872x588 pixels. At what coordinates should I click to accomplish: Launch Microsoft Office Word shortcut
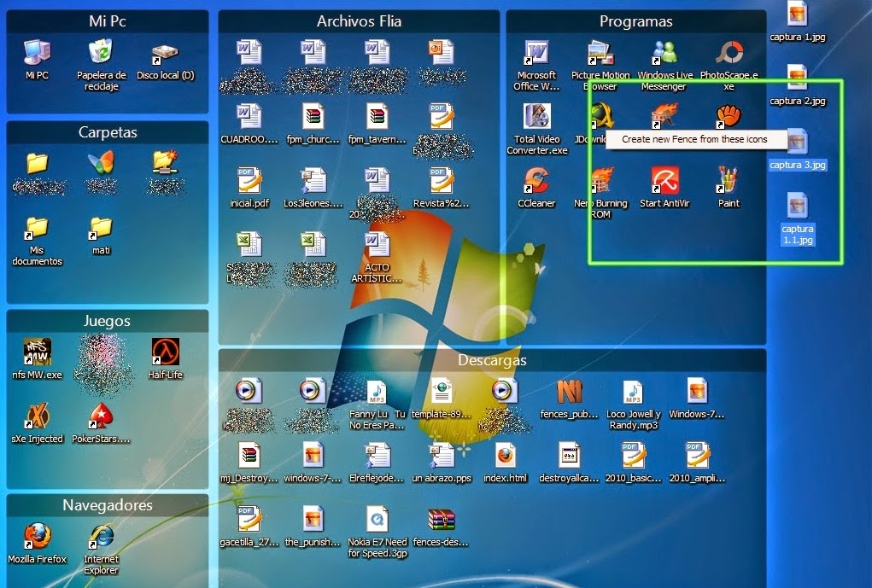click(x=536, y=54)
